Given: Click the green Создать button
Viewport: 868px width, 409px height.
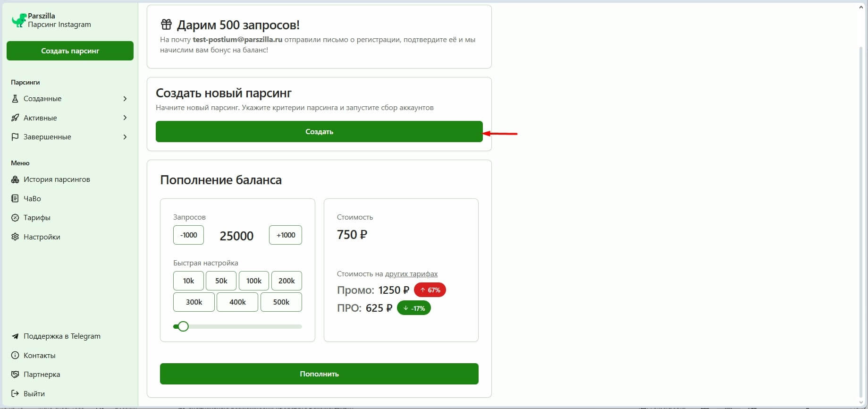Looking at the screenshot, I should coord(319,131).
